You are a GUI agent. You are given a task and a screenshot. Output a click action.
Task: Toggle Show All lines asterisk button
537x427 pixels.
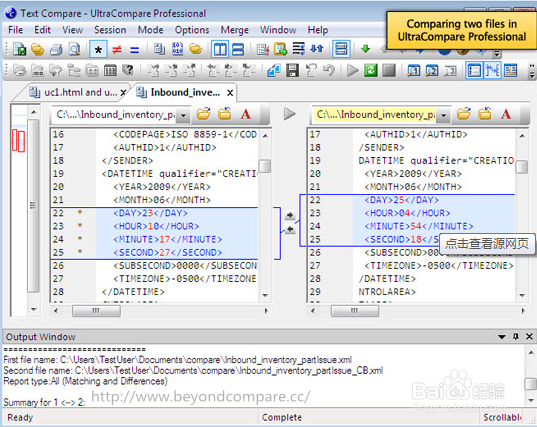98,50
